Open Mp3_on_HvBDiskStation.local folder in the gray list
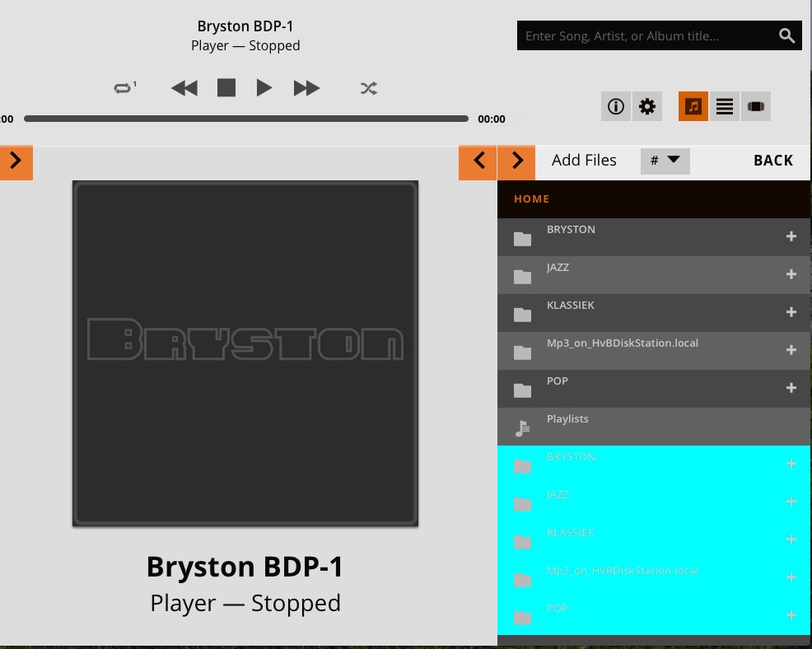Image resolution: width=812 pixels, height=649 pixels. 654,351
